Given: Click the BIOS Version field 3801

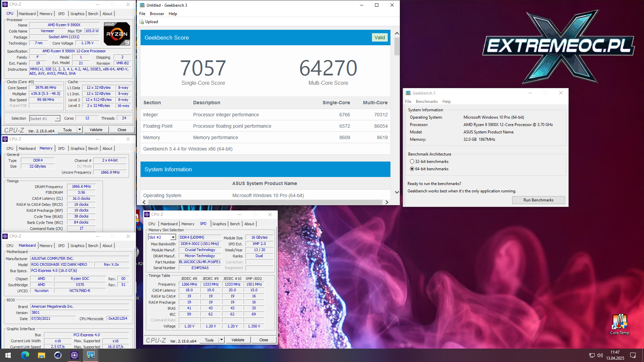Looking at the screenshot, I should pyautogui.click(x=80, y=313).
